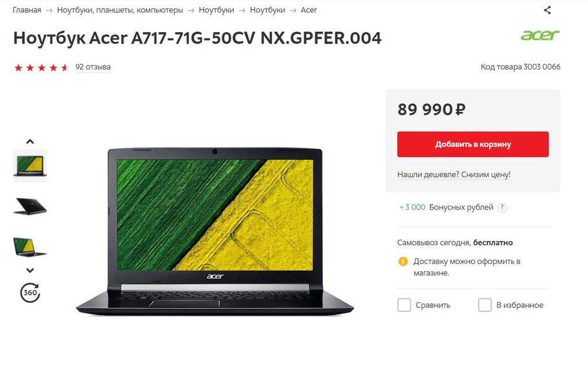Show previous thumbnails with up chevron
Screen dimensions: 588x381
[x=30, y=141]
